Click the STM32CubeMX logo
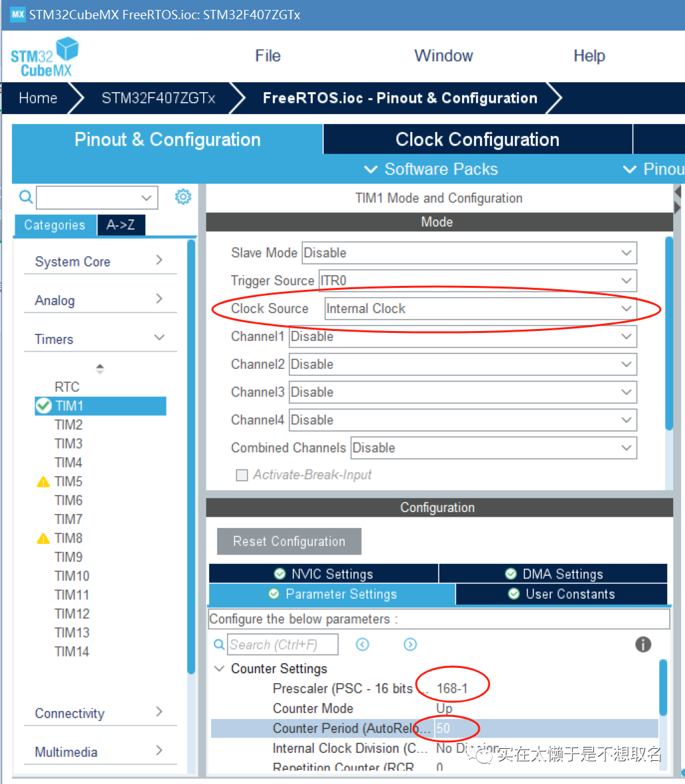The image size is (685, 784). tap(44, 57)
